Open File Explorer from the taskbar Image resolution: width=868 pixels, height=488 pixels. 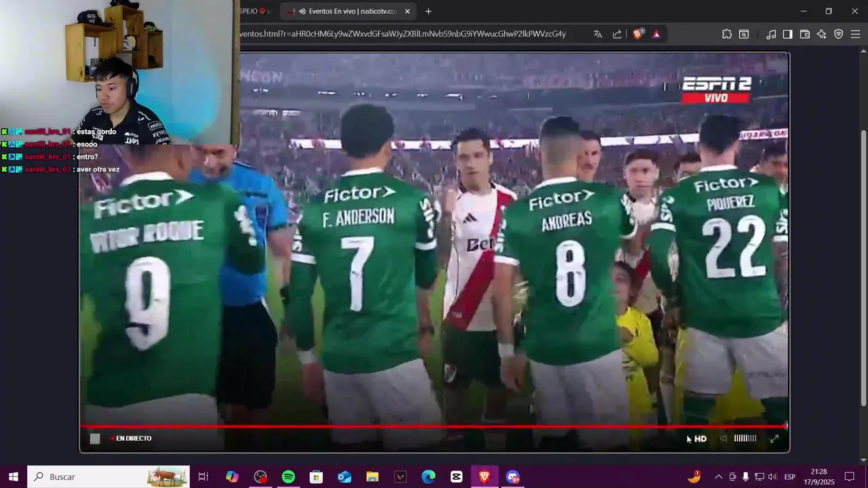(x=372, y=476)
